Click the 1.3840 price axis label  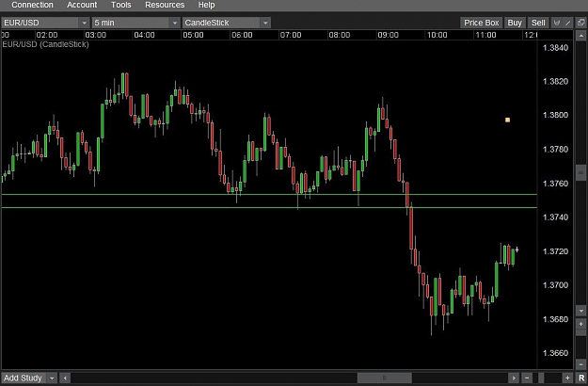[555, 48]
